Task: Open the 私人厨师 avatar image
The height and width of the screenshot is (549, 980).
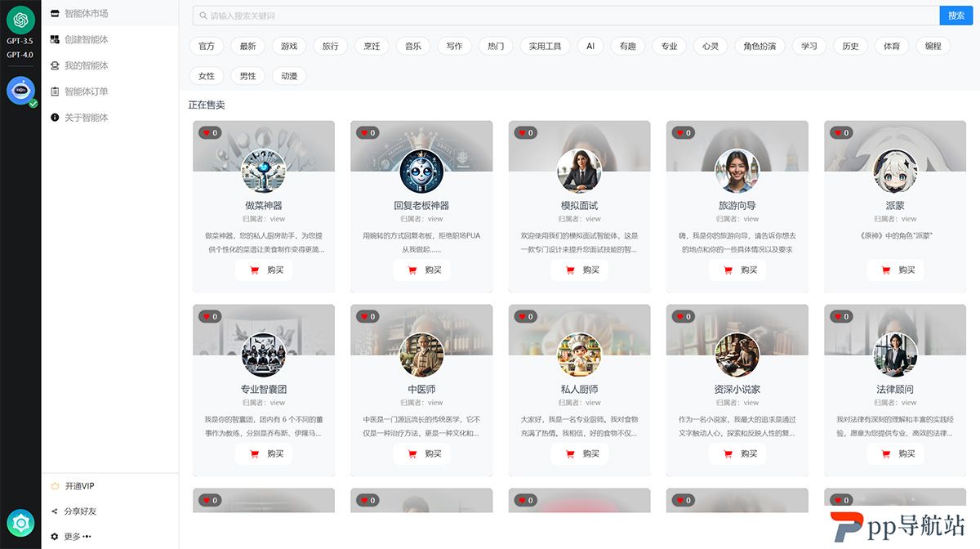Action: point(579,355)
